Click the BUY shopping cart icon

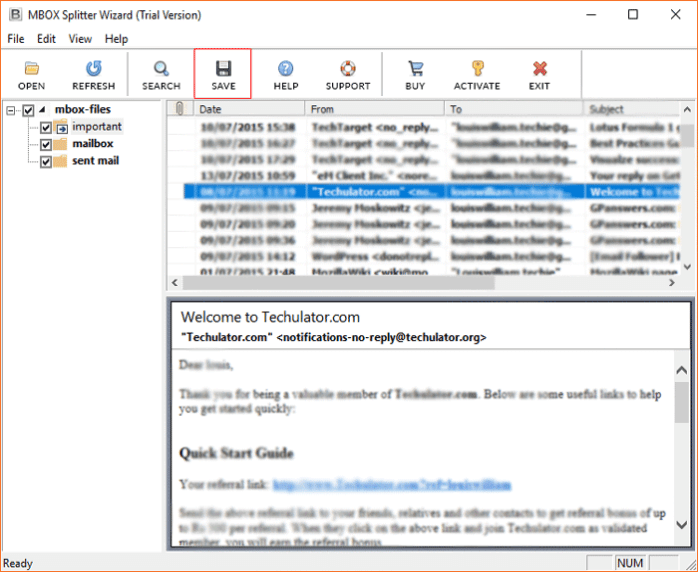[415, 69]
